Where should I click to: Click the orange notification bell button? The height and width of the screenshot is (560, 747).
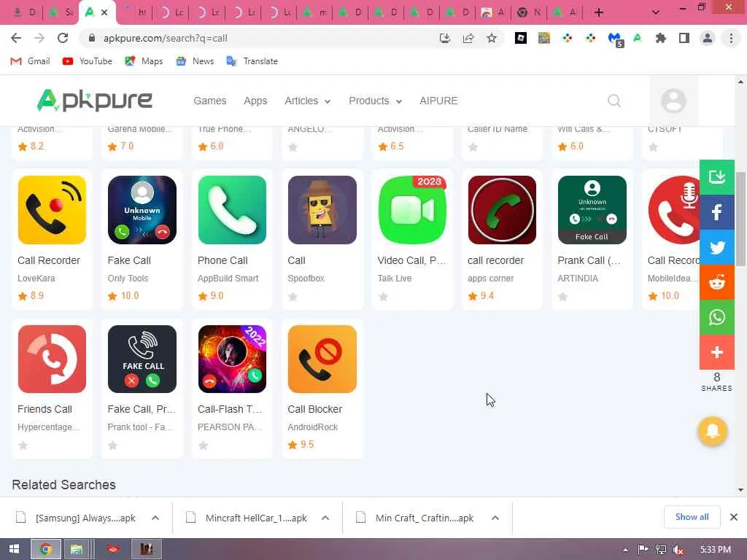point(712,431)
